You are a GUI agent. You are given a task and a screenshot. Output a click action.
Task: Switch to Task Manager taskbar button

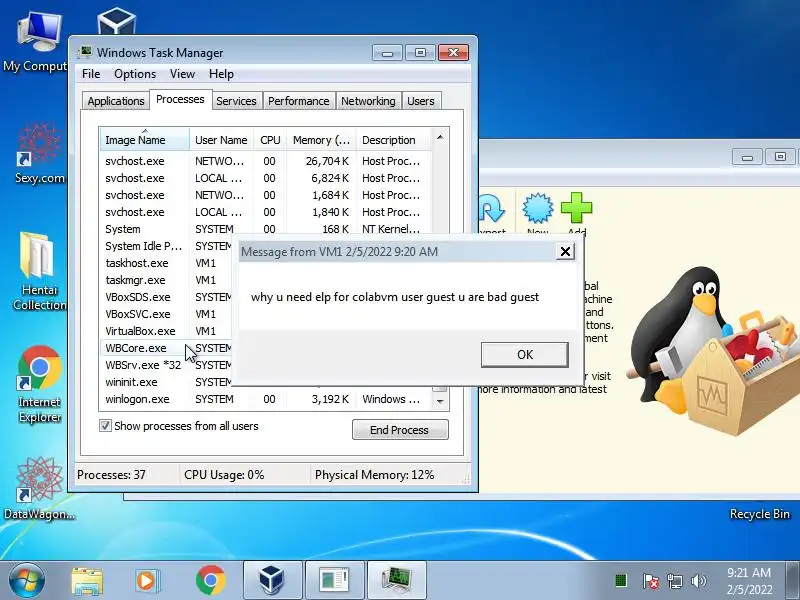[x=396, y=581]
